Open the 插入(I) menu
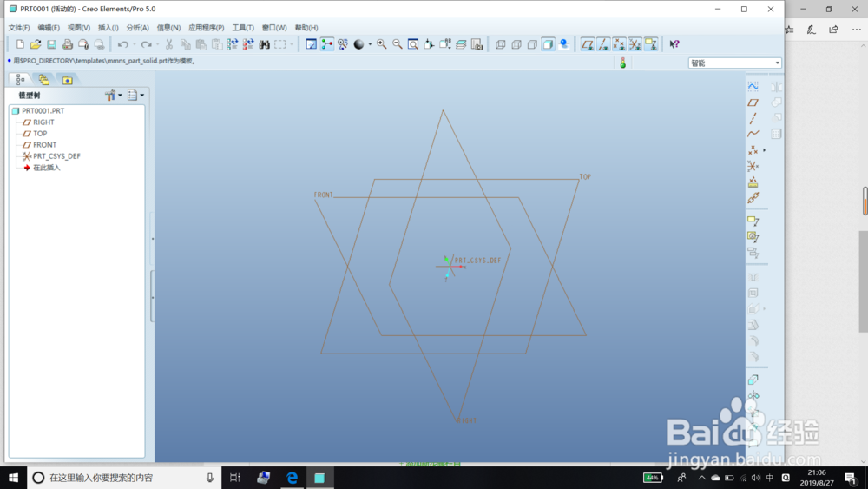Image resolution: width=868 pixels, height=489 pixels. click(x=108, y=28)
